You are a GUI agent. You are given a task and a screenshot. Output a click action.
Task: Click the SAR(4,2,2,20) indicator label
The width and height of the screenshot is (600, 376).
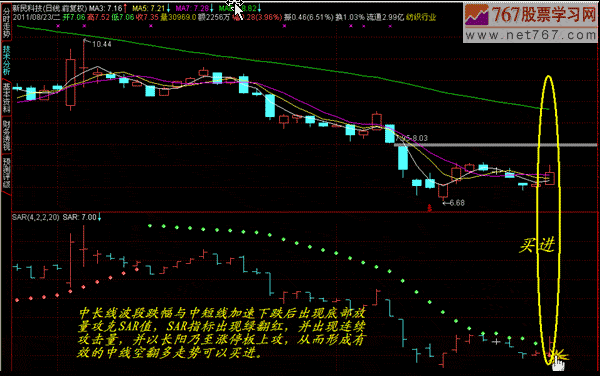click(36, 217)
